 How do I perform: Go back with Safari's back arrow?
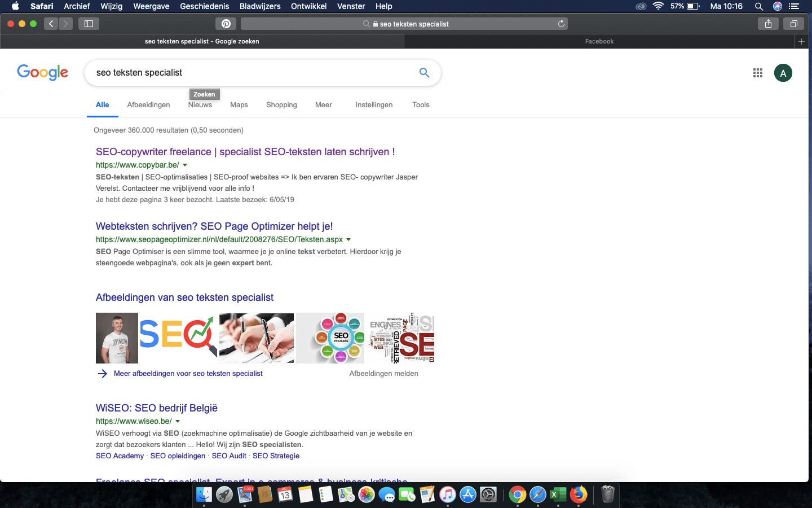tap(51, 24)
